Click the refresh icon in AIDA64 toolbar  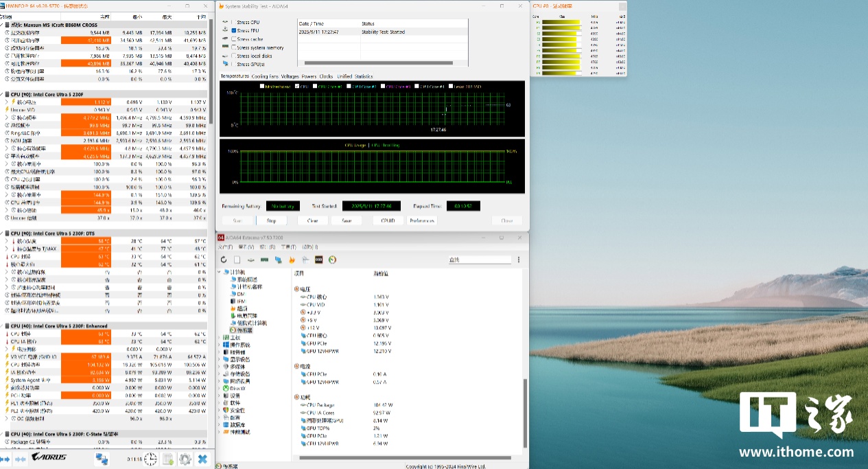point(224,260)
